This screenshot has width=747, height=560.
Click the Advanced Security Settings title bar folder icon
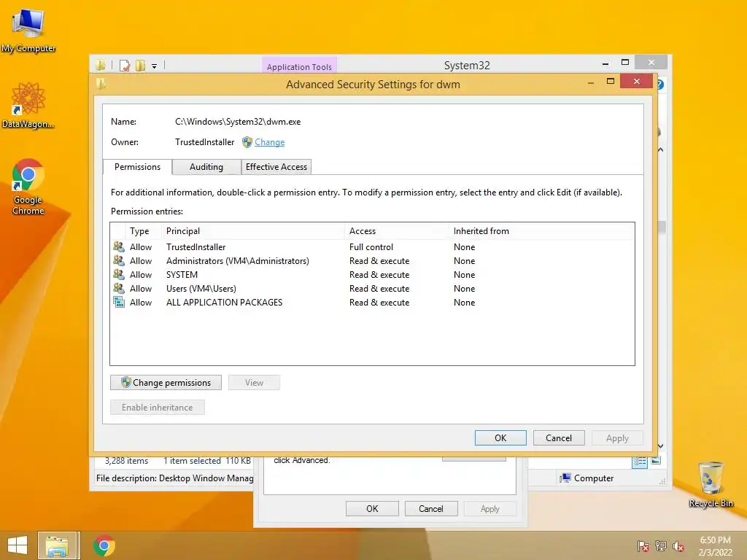click(101, 84)
